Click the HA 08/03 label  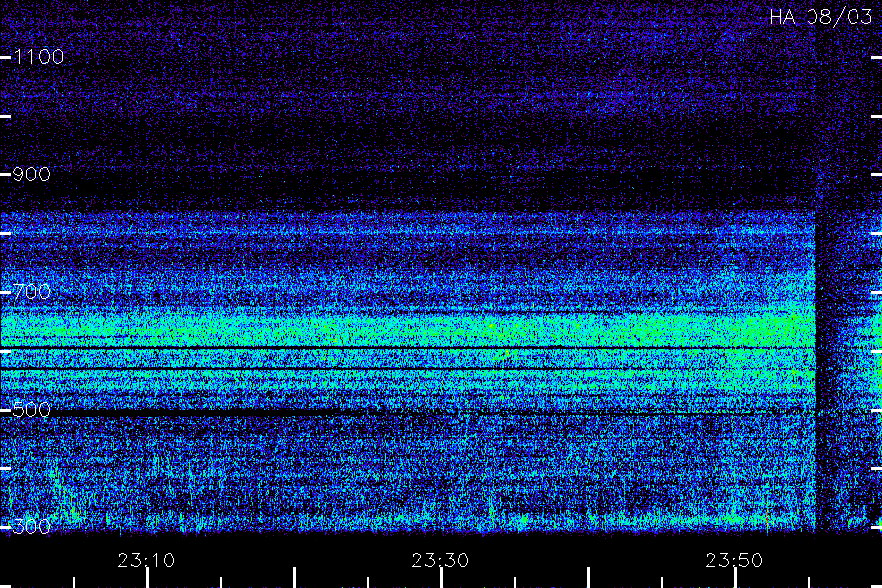pyautogui.click(x=820, y=17)
